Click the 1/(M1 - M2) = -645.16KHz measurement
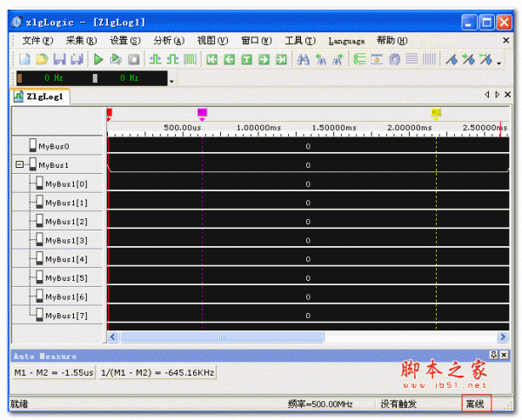 (x=157, y=372)
